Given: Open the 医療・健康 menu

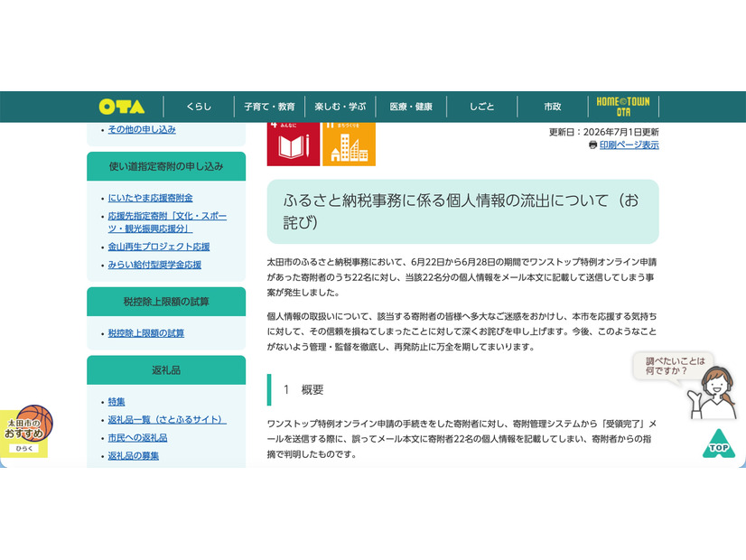Looking at the screenshot, I should tap(411, 107).
